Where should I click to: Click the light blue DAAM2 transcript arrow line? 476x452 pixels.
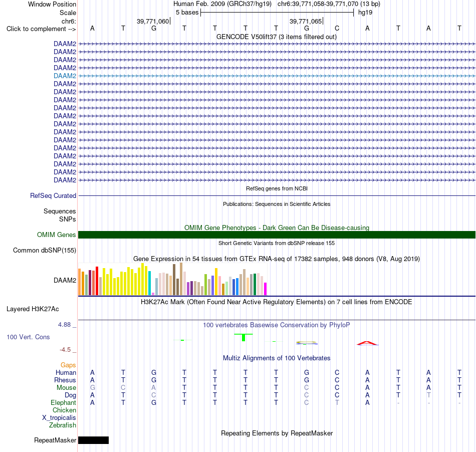tap(277, 76)
